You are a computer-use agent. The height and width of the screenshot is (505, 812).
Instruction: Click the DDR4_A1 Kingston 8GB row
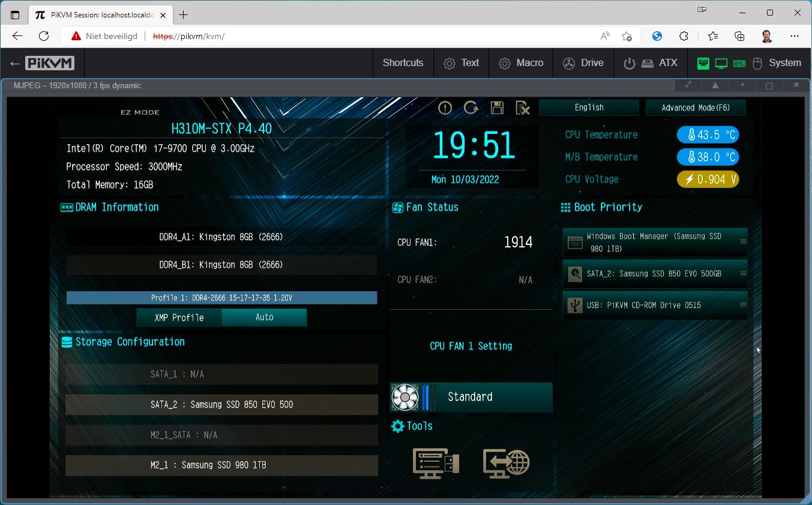[x=221, y=237]
